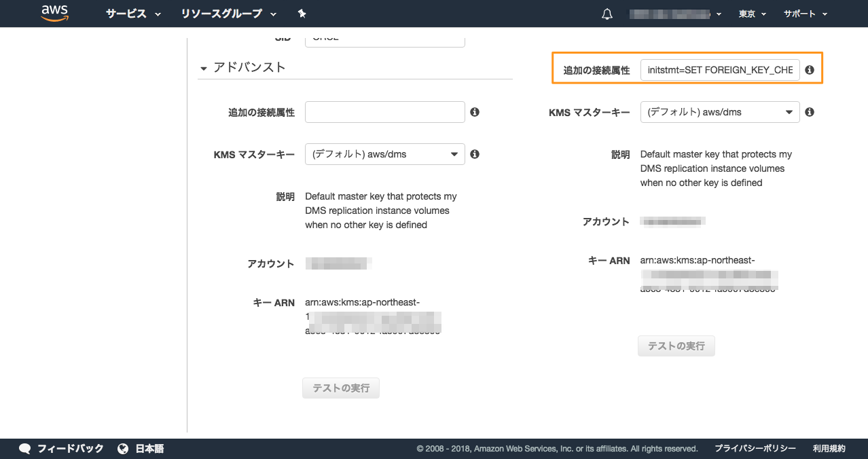Click the フィードバック speech bubble icon
The height and width of the screenshot is (459, 868).
(25, 449)
